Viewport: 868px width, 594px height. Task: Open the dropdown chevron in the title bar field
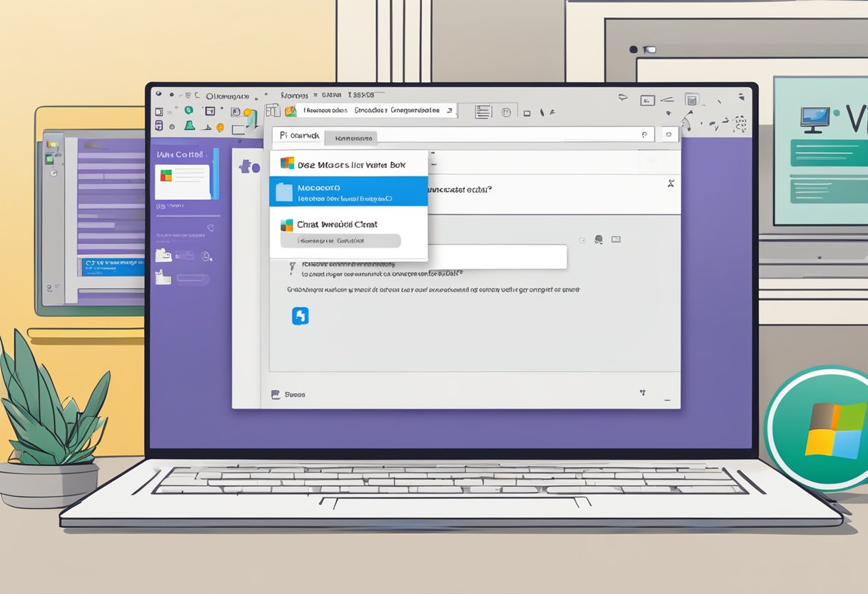click(x=449, y=111)
